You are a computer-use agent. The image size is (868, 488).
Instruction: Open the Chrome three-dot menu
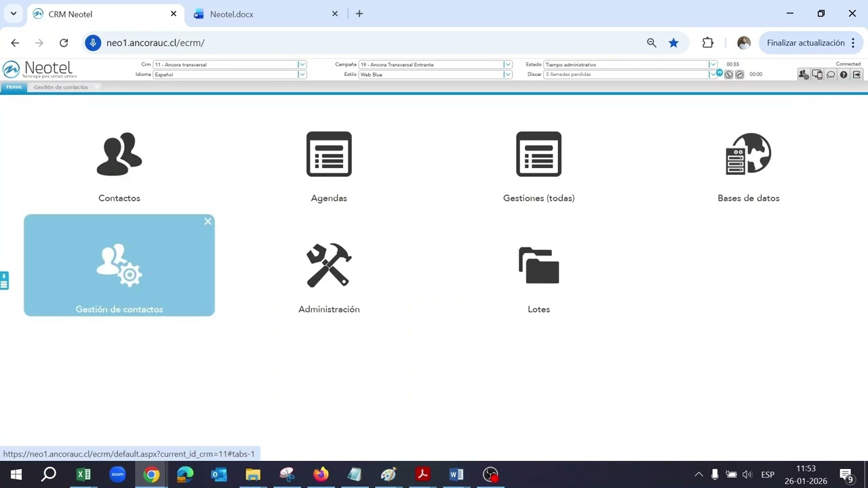[853, 43]
